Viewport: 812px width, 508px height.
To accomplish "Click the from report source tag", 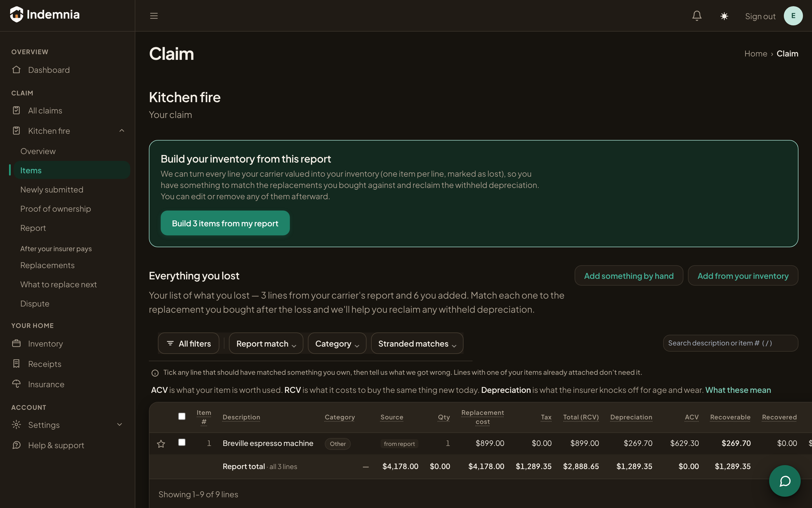I will click(399, 444).
